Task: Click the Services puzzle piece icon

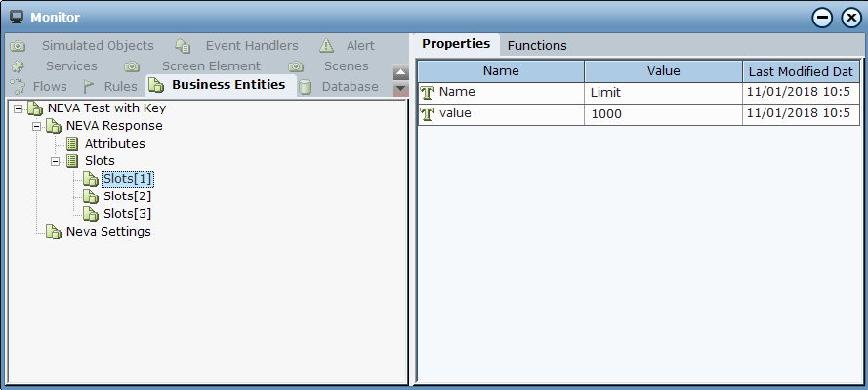Action: tap(18, 66)
